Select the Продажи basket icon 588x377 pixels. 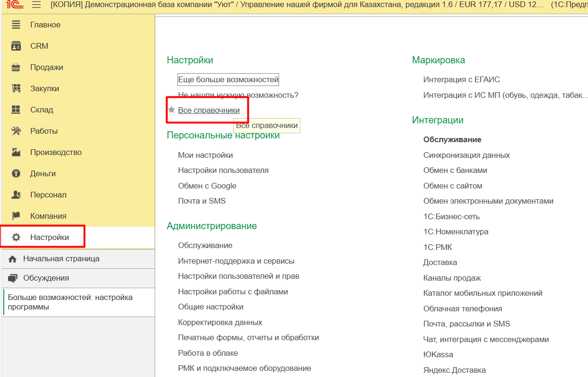click(x=16, y=67)
